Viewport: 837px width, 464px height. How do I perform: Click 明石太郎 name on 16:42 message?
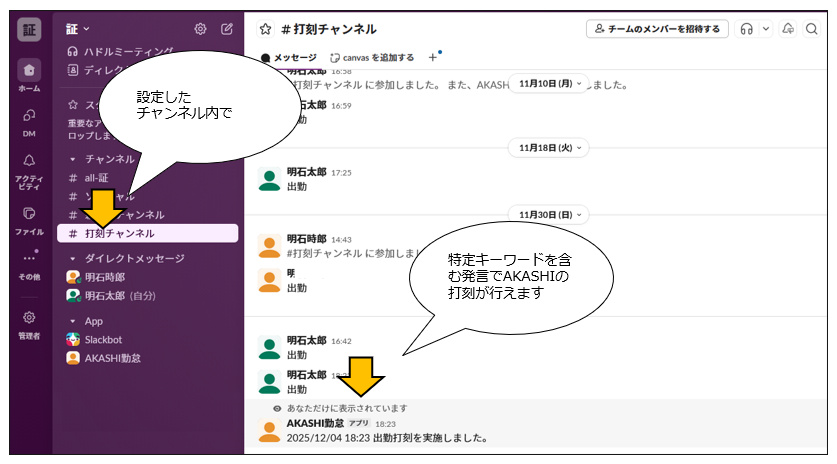[x=306, y=340]
